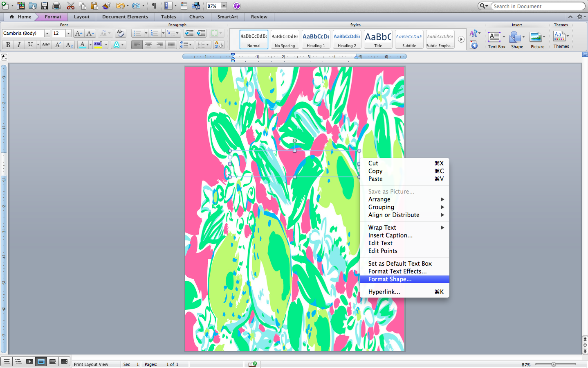Click the zoom slider in the status bar

[554, 364]
